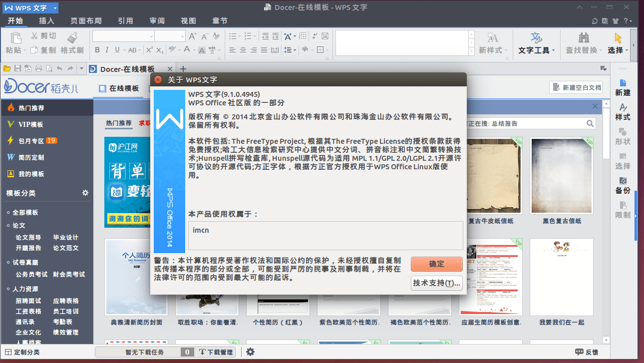This screenshot has height=363, width=644.
Task: Click the 确定 button in About dialog
Action: (436, 264)
